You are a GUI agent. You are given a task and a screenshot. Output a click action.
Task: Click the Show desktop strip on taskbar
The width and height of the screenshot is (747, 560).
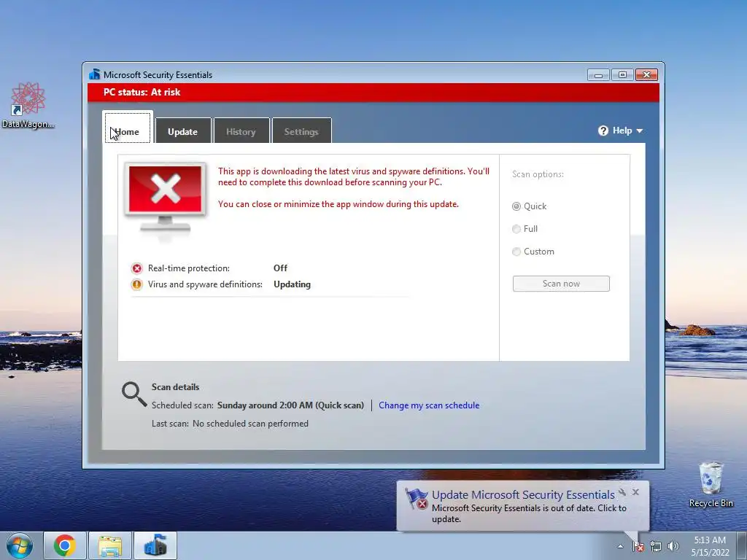pos(742,545)
